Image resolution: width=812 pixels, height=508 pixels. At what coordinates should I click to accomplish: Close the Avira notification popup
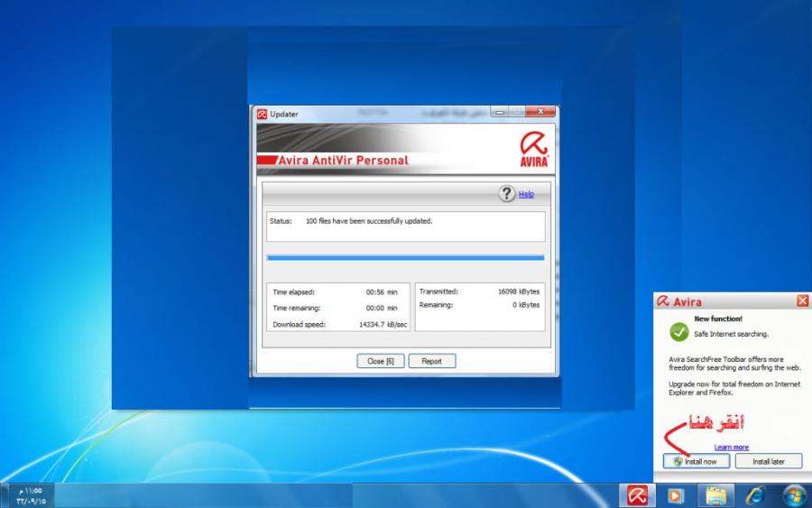pos(802,301)
